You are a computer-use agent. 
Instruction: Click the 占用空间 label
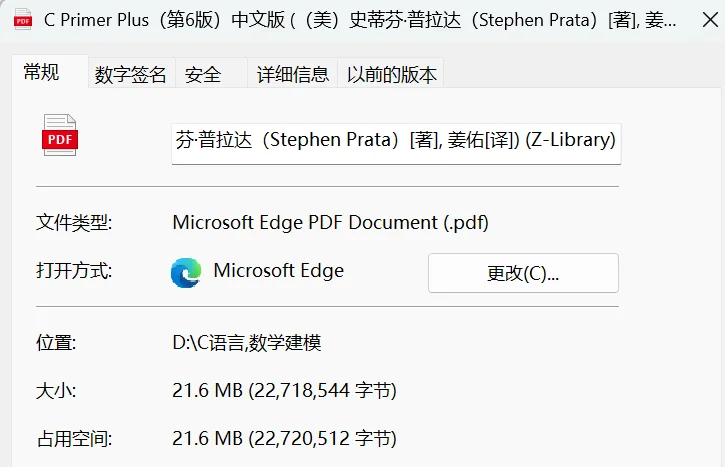[74, 439]
